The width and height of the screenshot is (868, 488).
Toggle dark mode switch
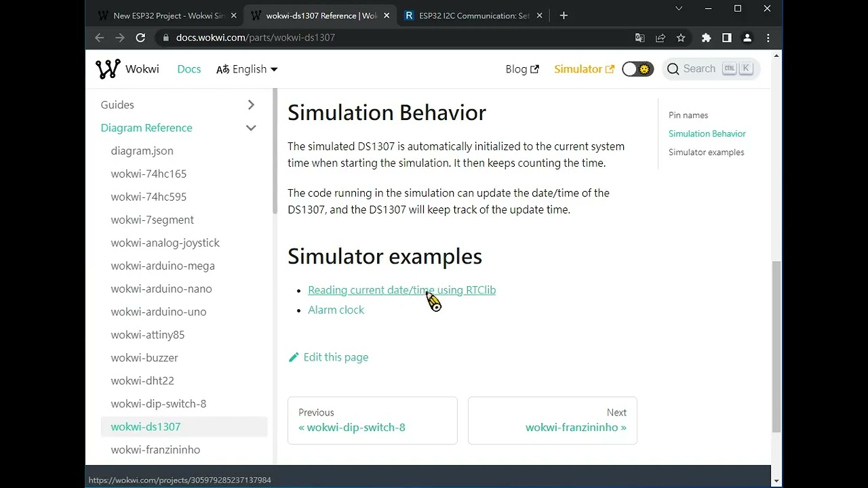click(x=637, y=69)
